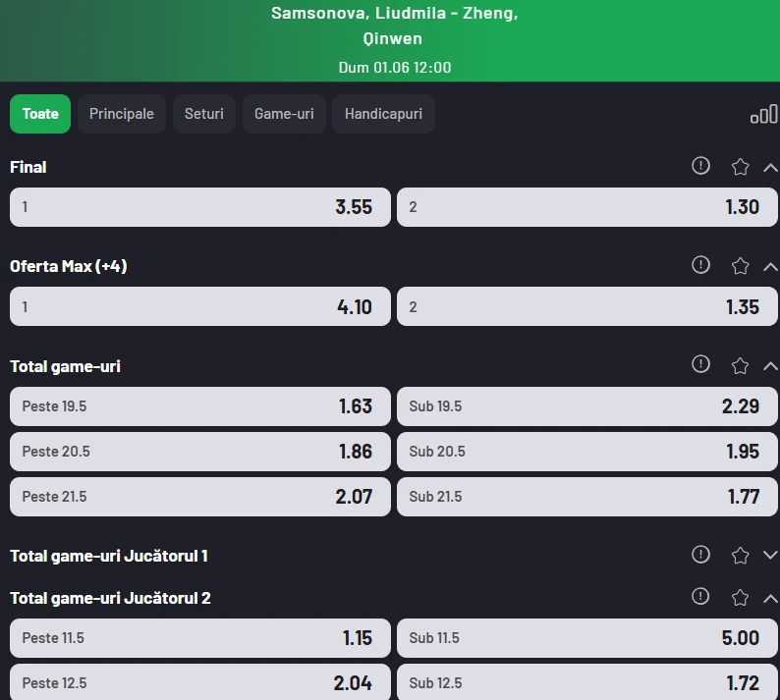Collapse the Oferta Max (+4) section
The width and height of the screenshot is (780, 700).
(x=770, y=267)
